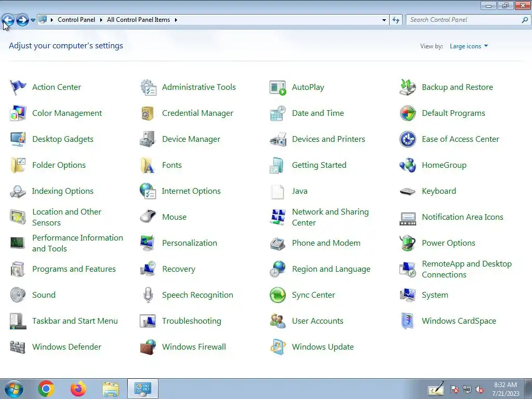This screenshot has height=399, width=532.
Task: Expand the arrow after All Control Panel Items
Action: 176,20
